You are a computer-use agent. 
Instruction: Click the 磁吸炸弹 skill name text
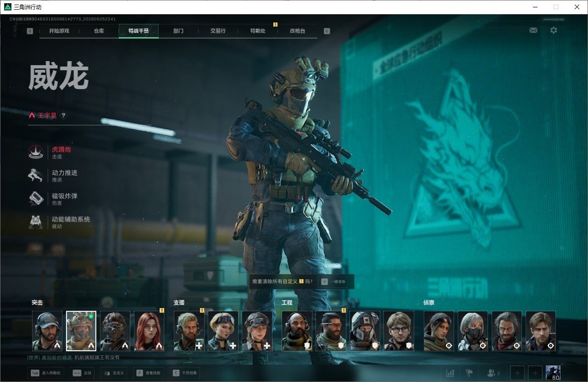click(65, 196)
